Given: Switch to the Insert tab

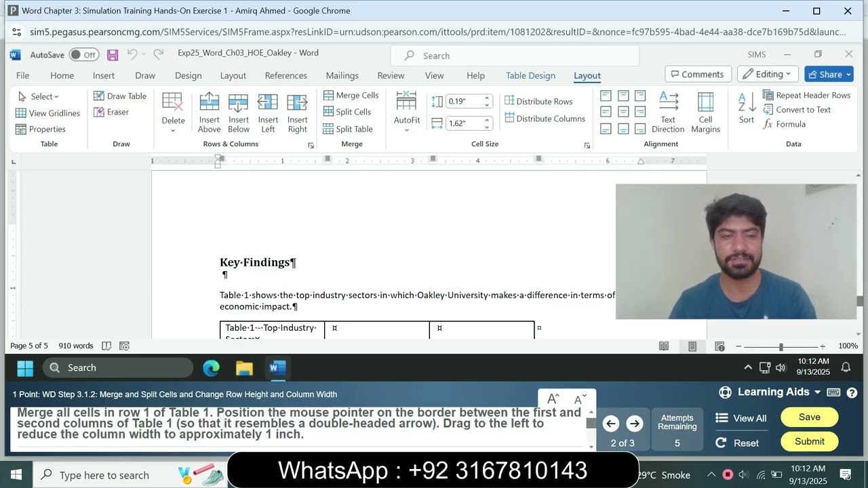Looking at the screenshot, I should click(x=104, y=75).
